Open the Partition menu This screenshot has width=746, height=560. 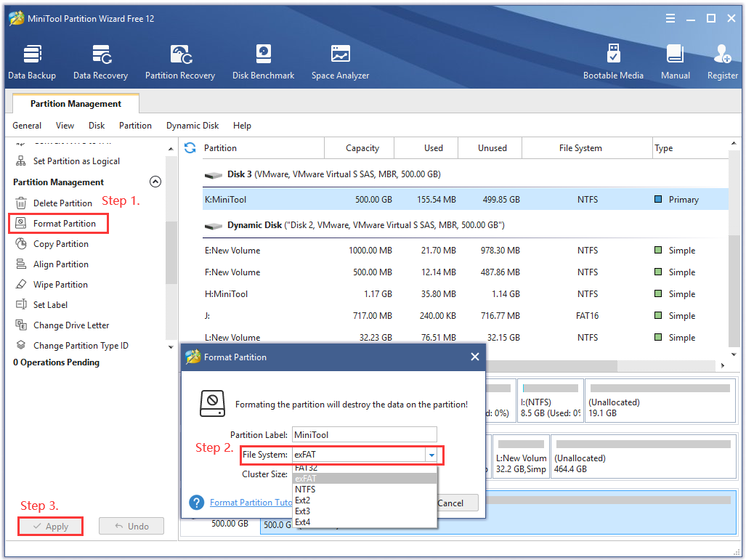135,126
